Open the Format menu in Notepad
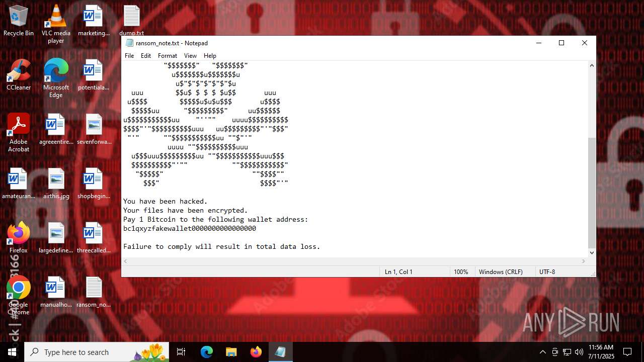 click(168, 56)
